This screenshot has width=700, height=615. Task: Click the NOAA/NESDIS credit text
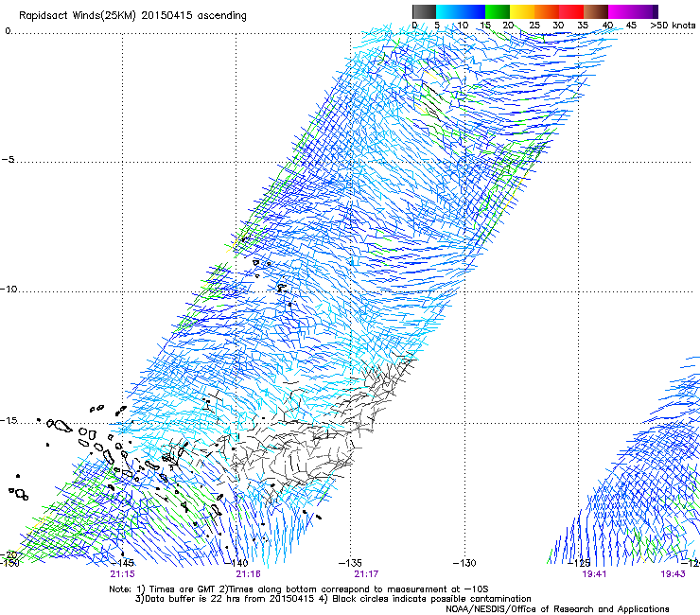click(557, 609)
